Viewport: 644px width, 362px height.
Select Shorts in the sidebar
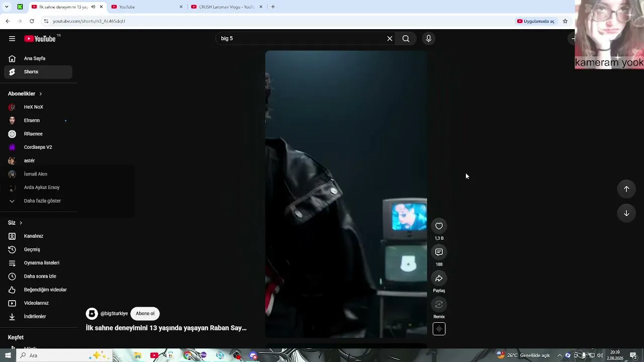coord(38,72)
